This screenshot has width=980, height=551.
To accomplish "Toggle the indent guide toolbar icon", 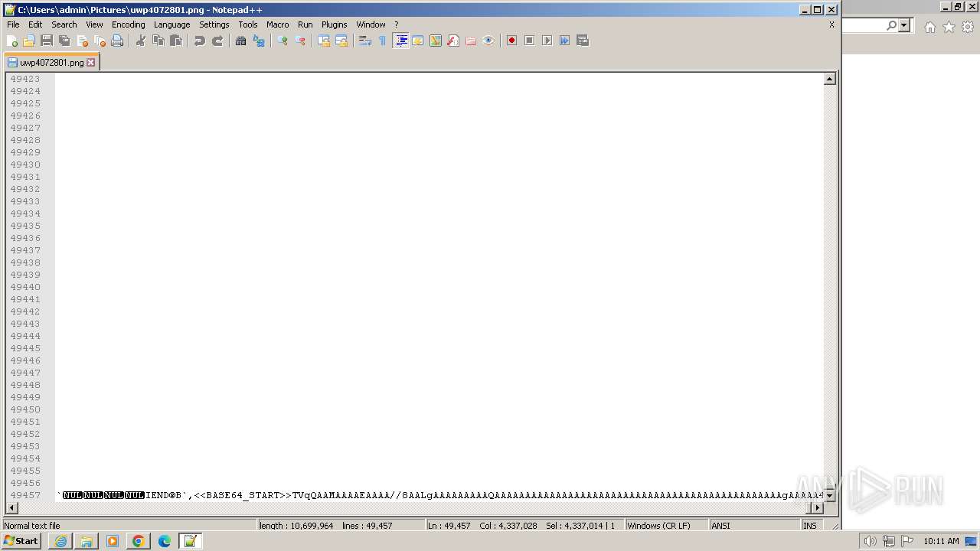I will click(400, 41).
